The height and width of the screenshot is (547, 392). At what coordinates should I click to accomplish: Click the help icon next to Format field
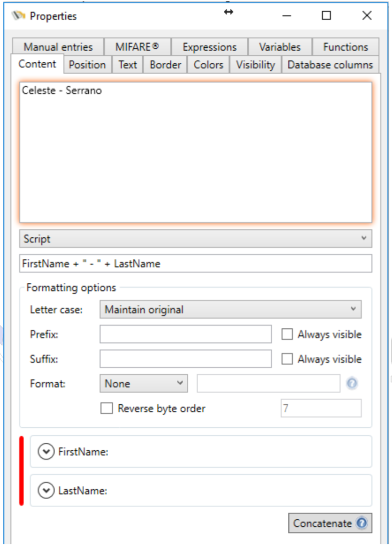(x=352, y=384)
